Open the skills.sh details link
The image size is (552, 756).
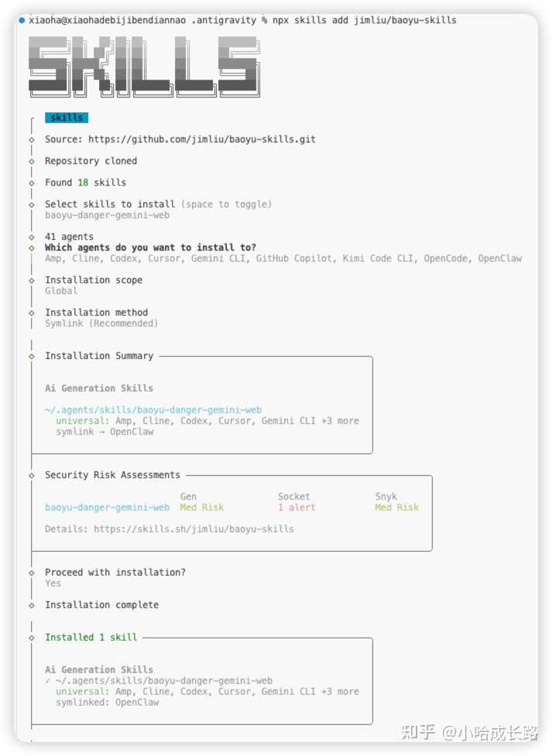194,529
